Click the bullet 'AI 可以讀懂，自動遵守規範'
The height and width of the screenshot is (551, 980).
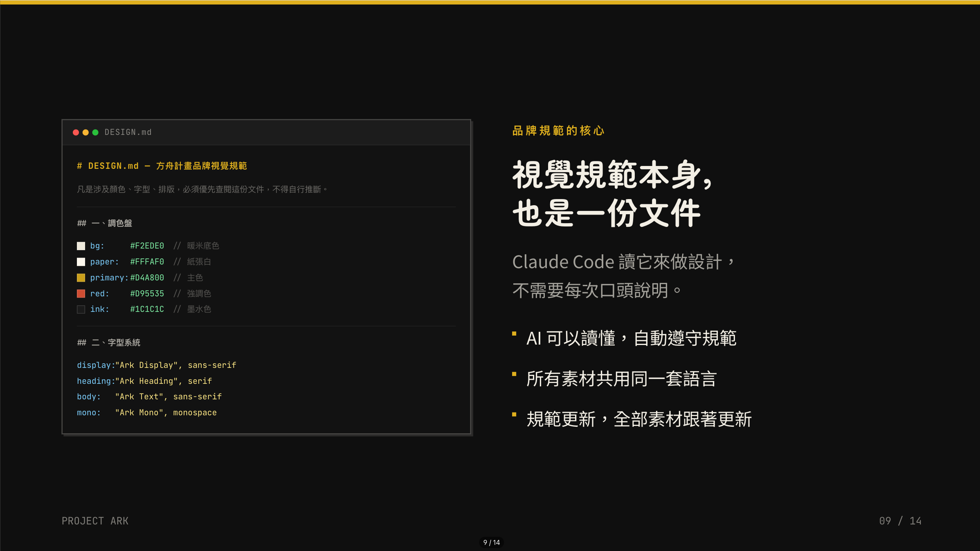coord(632,338)
